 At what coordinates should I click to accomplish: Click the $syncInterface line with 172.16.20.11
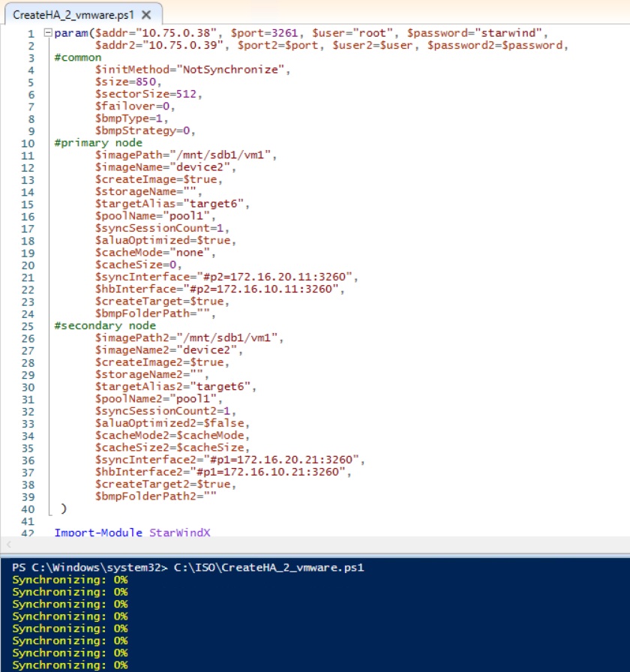tap(226, 277)
